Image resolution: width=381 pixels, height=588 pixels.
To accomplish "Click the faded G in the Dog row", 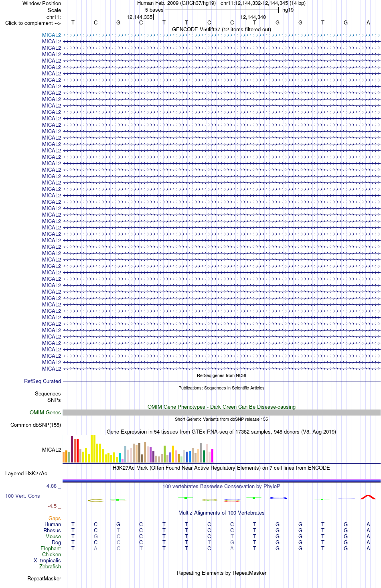I will (232, 542).
